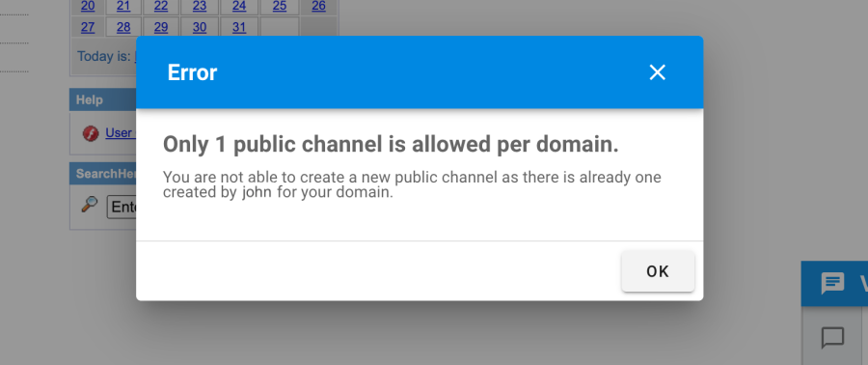Click the 'Only 1 public channel' heading
This screenshot has width=868, height=365.
click(391, 145)
